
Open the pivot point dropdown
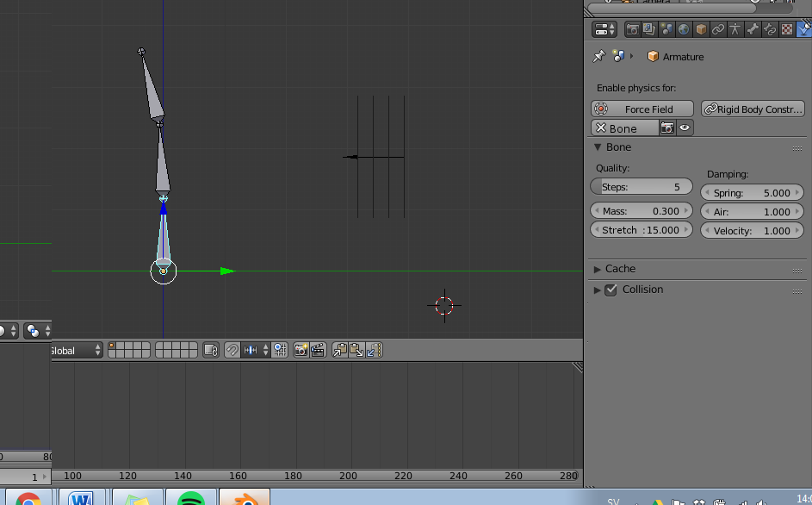(x=38, y=330)
